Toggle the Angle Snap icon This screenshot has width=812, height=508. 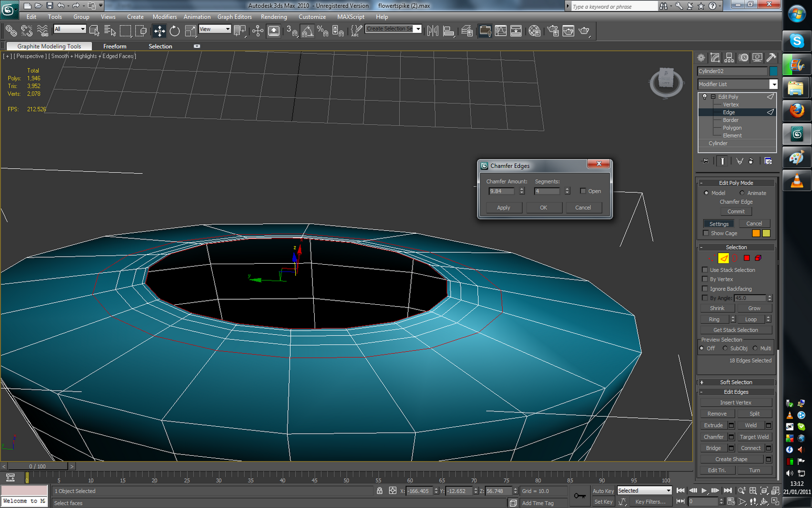click(x=307, y=31)
